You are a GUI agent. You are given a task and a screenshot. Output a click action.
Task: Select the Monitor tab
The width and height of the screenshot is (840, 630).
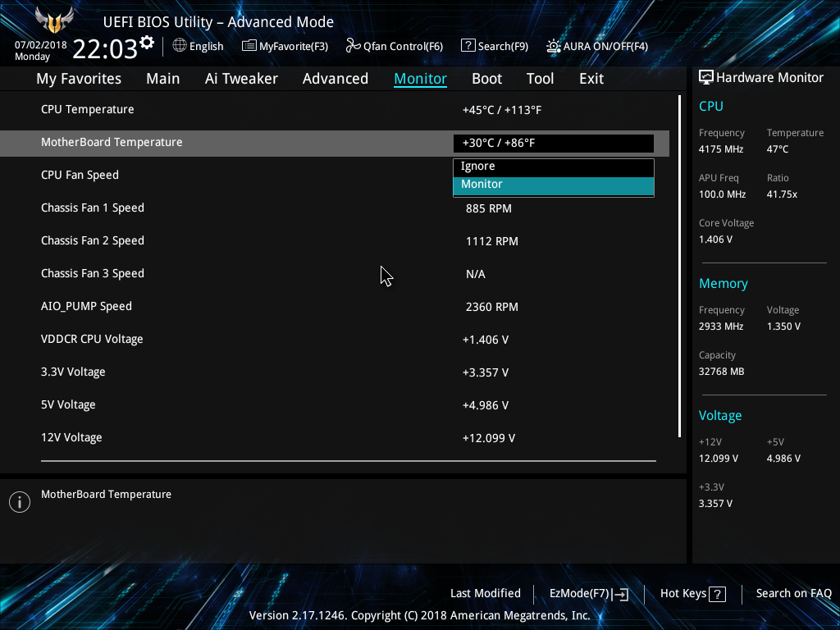421,79
